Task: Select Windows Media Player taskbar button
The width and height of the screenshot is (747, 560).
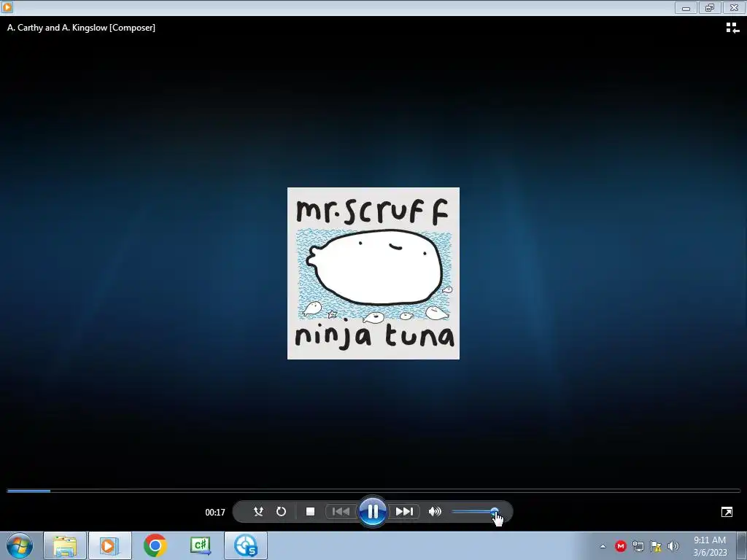Action: 109,545
